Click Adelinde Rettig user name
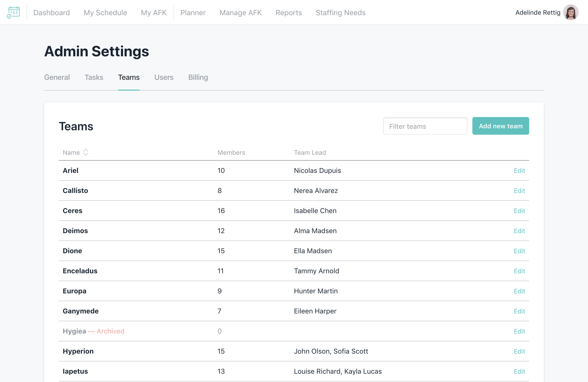The image size is (588, 382). tap(537, 12)
